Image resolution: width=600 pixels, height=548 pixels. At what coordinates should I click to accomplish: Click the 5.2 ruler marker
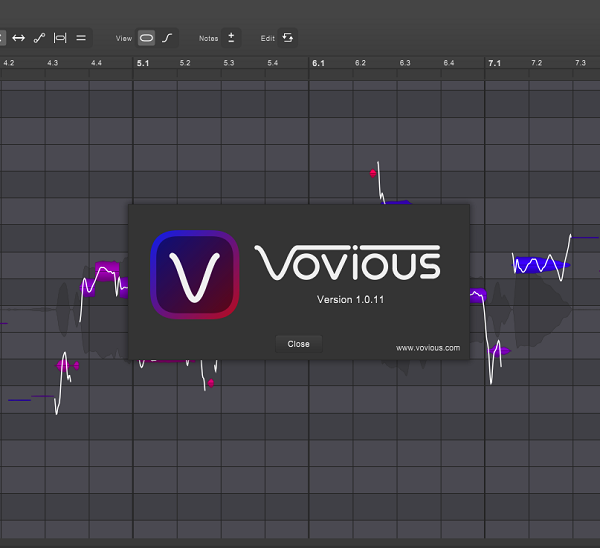(185, 63)
